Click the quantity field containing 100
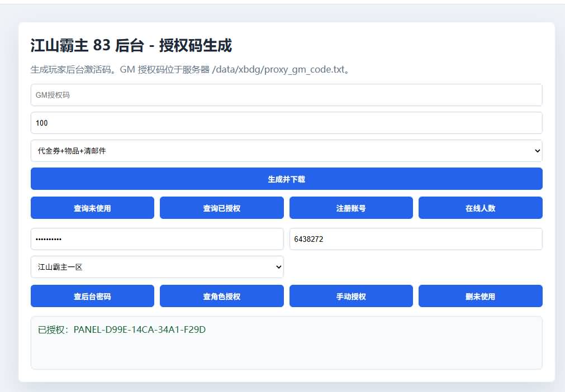The height and width of the screenshot is (392, 565). click(287, 123)
